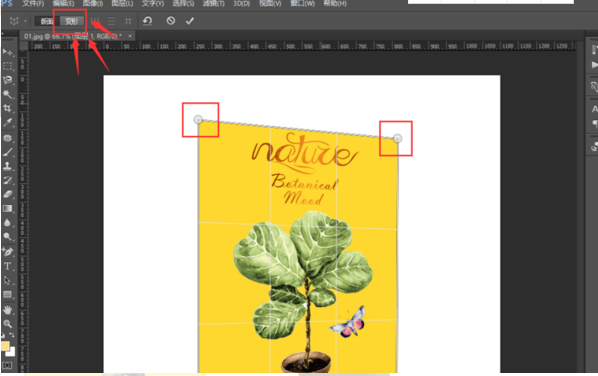Select the Path Selection tool
The width and height of the screenshot is (598, 376).
pyautogui.click(x=7, y=280)
